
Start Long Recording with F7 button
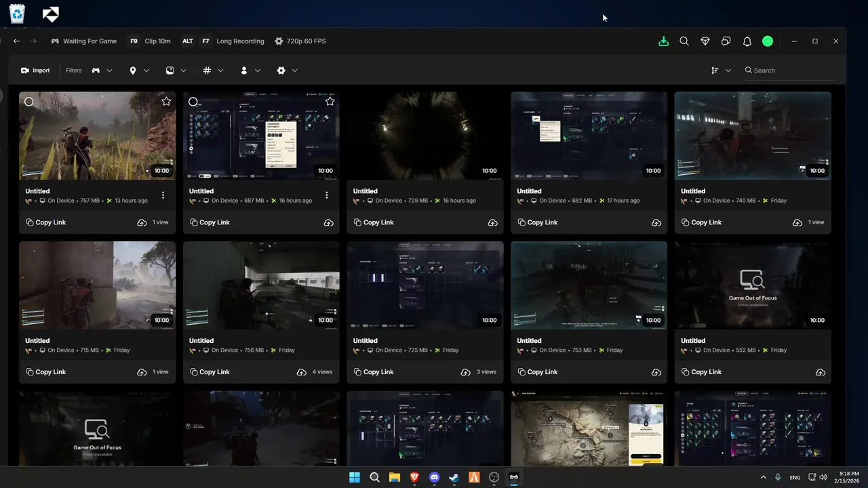[x=222, y=41]
